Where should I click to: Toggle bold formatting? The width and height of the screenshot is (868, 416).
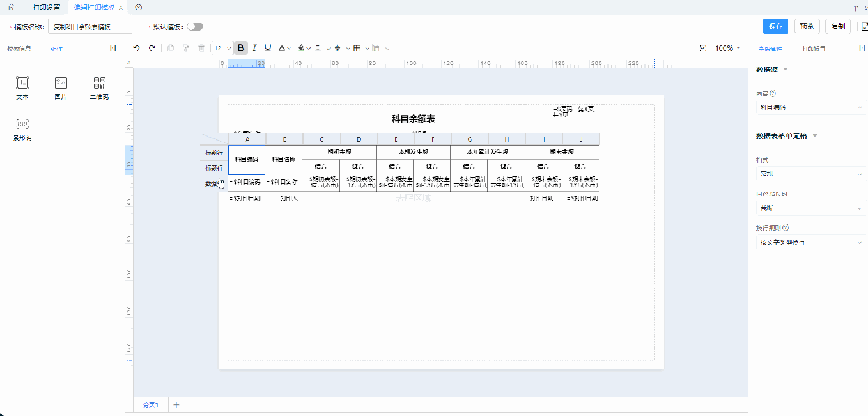[x=241, y=48]
